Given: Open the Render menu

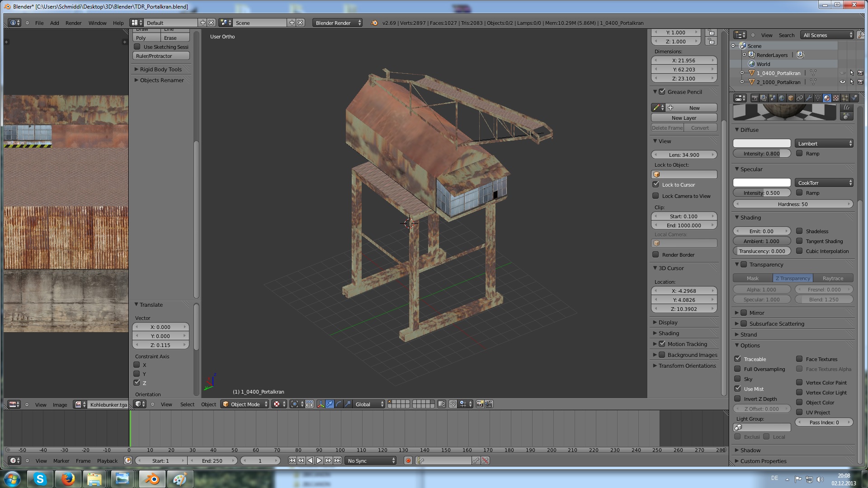Looking at the screenshot, I should click(x=73, y=23).
